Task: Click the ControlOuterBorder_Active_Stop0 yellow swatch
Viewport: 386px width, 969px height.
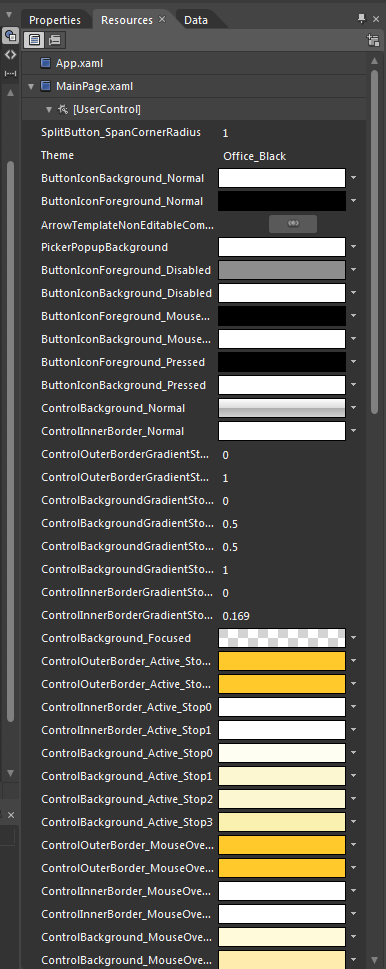Action: point(282,661)
